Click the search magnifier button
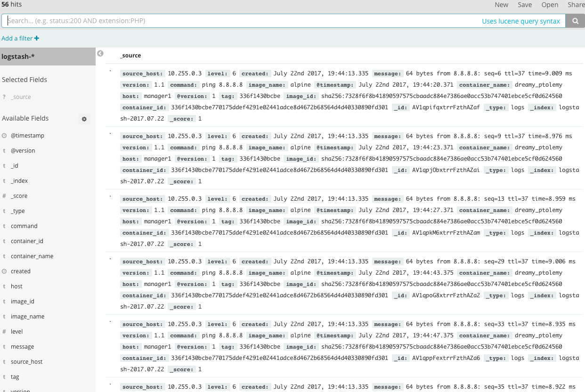 575,21
